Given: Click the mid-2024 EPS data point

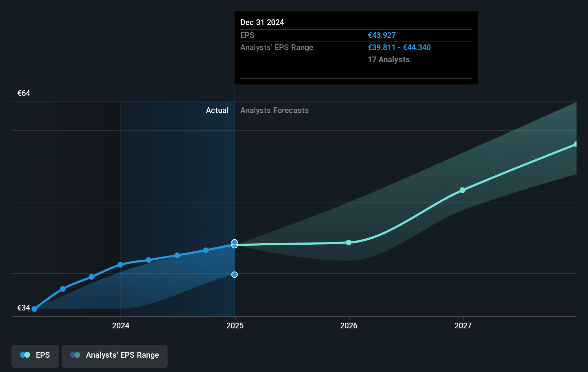Looking at the screenshot, I should click(177, 255).
